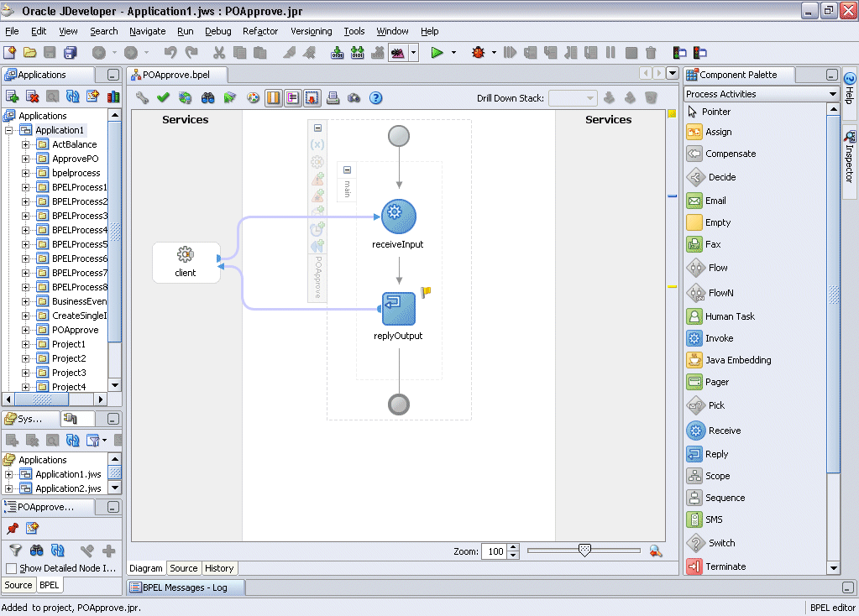Open the Run button dropdown arrow
The height and width of the screenshot is (616, 859).
tap(453, 53)
